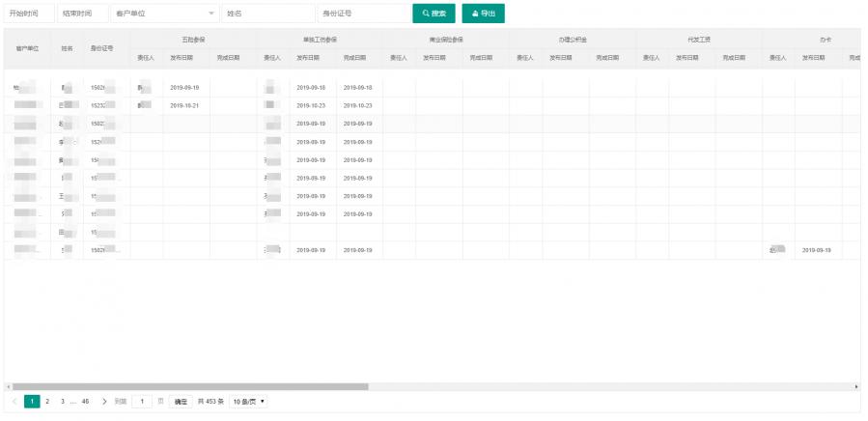Click the 五险参保 column group header
Image resolution: width=868 pixels, height=421 pixels.
click(193, 39)
